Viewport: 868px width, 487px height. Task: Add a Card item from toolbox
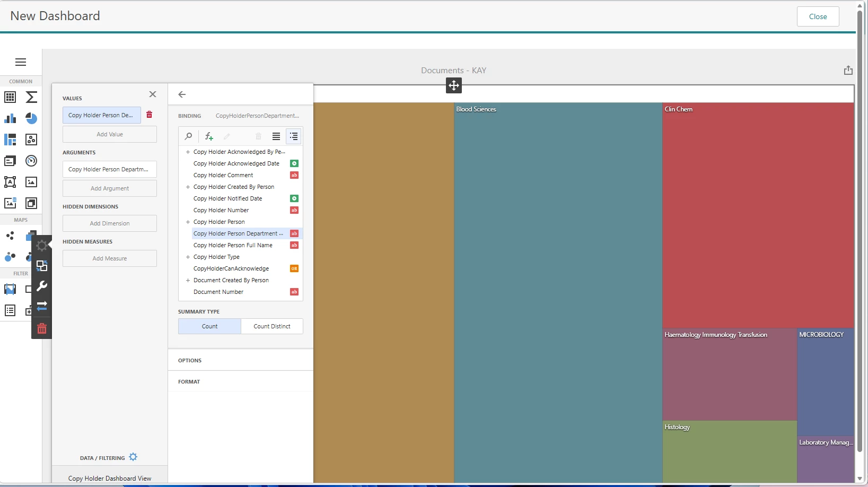pyautogui.click(x=10, y=161)
